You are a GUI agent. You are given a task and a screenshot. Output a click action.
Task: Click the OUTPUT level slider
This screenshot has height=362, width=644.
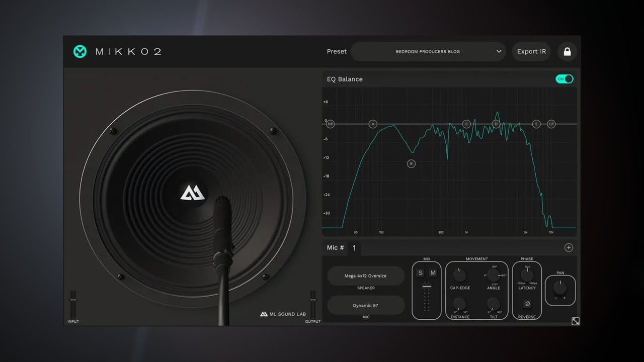312,304
